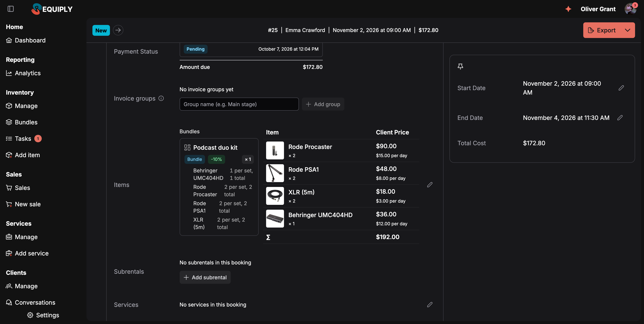This screenshot has width=644, height=324.
Task: Click the -10% discount badge
Action: tap(216, 159)
